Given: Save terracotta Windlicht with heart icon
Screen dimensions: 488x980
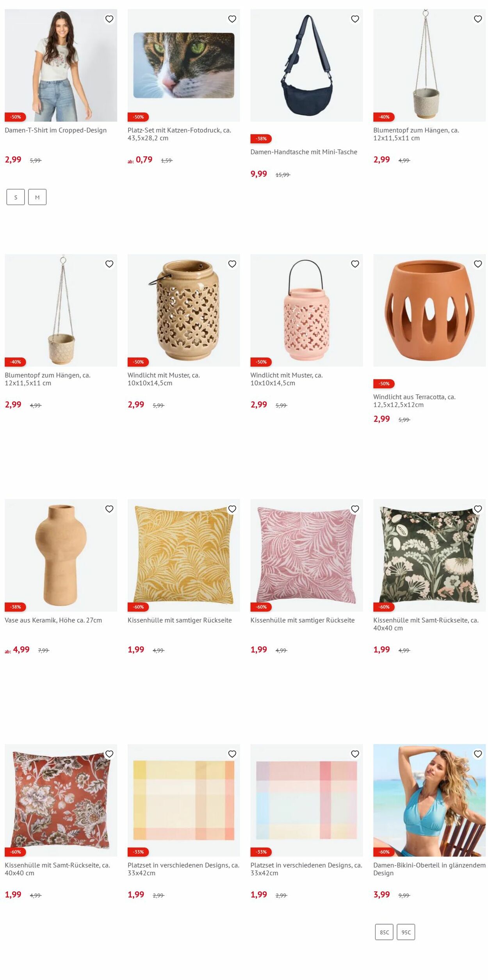Looking at the screenshot, I should pyautogui.click(x=477, y=264).
